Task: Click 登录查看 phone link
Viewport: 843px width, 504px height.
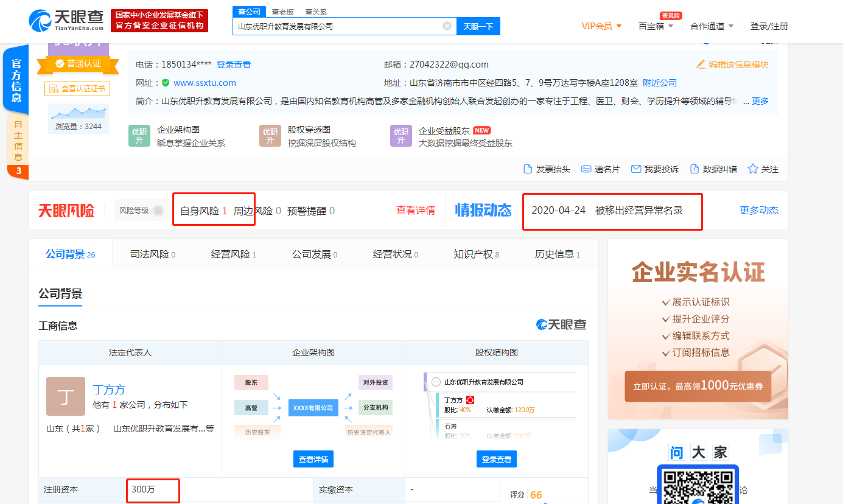Action: click(x=234, y=65)
